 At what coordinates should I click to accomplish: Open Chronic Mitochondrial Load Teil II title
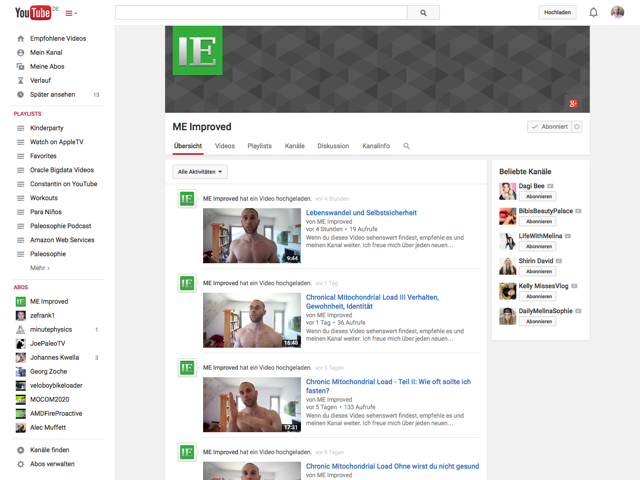[388, 386]
